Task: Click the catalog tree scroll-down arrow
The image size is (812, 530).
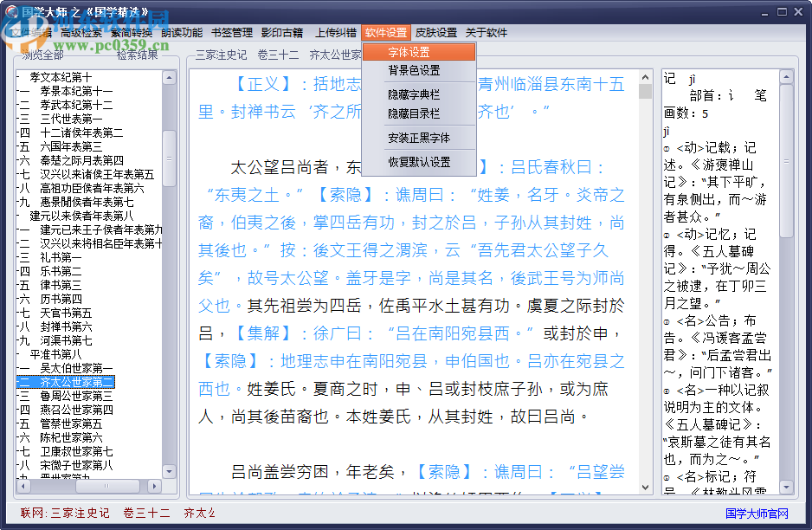Action: tap(169, 471)
